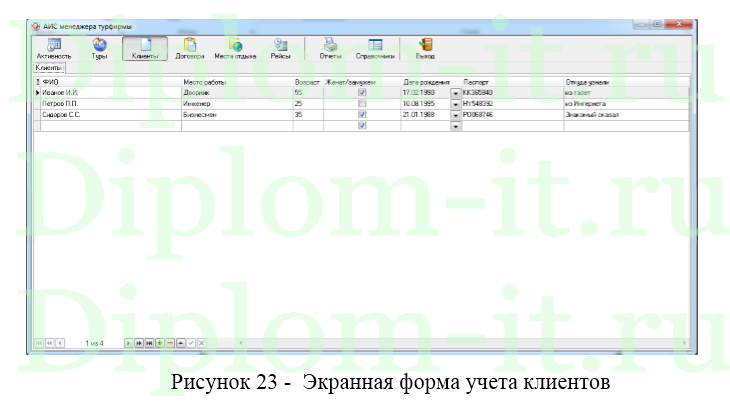
Task: Go to next record in navigator
Action: pos(128,343)
